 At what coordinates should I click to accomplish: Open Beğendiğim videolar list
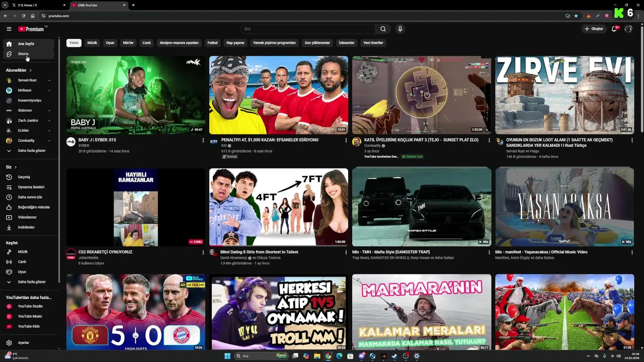tap(28, 207)
